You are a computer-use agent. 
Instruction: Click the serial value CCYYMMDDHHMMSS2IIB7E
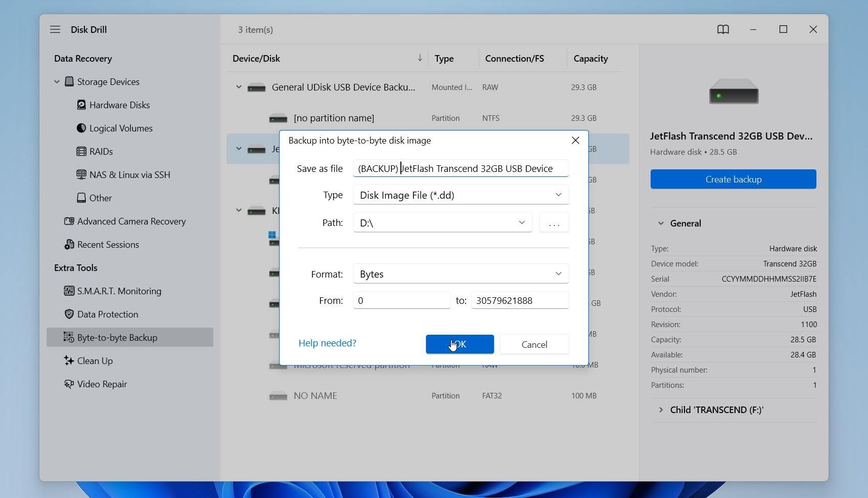pyautogui.click(x=769, y=279)
